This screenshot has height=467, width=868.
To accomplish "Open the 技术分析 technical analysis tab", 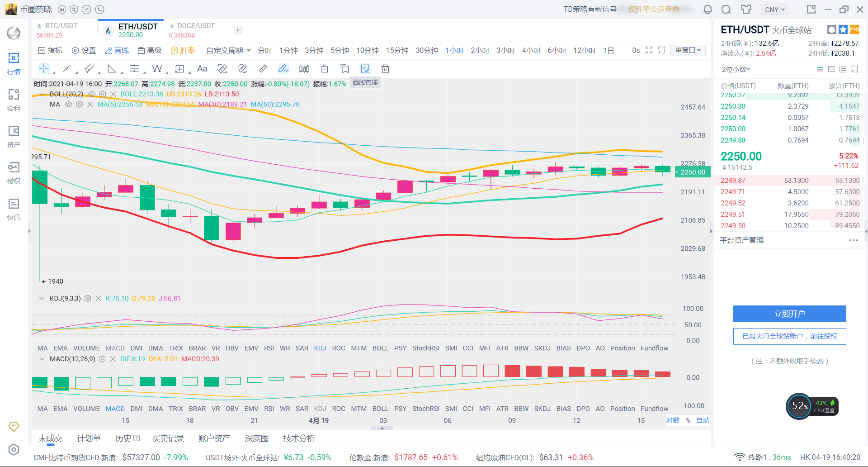I will pyautogui.click(x=299, y=438).
